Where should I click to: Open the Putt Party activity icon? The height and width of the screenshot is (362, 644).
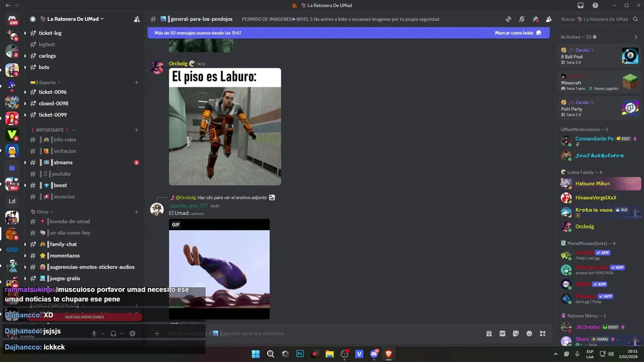pos(630,108)
